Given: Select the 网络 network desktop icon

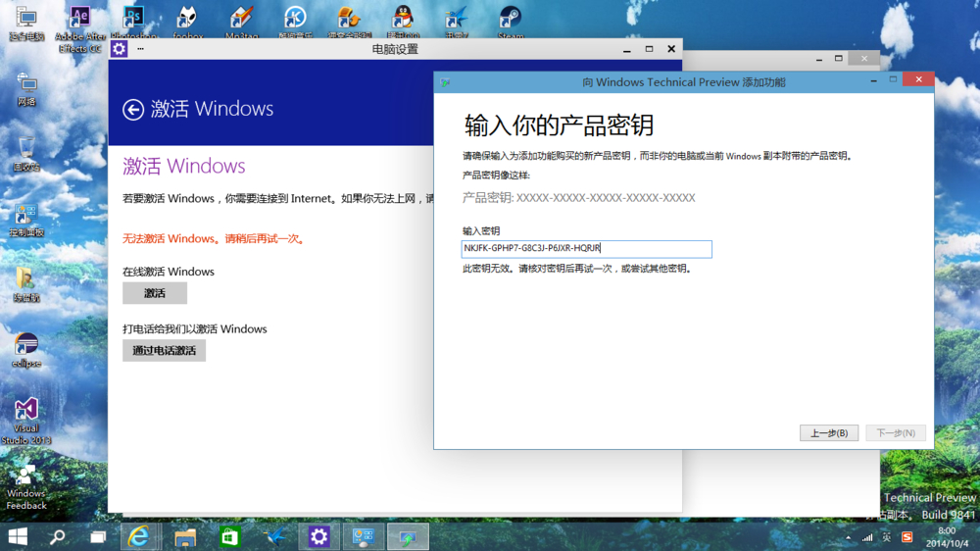Looking at the screenshot, I should [x=26, y=89].
